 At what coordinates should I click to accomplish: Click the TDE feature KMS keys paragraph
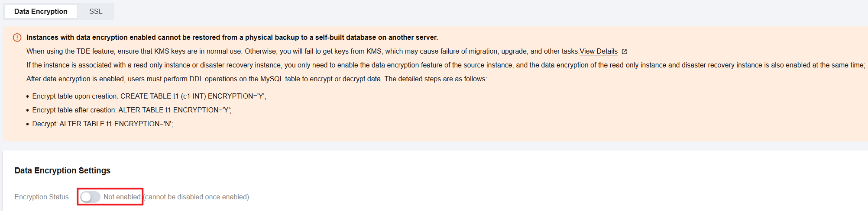coord(302,51)
